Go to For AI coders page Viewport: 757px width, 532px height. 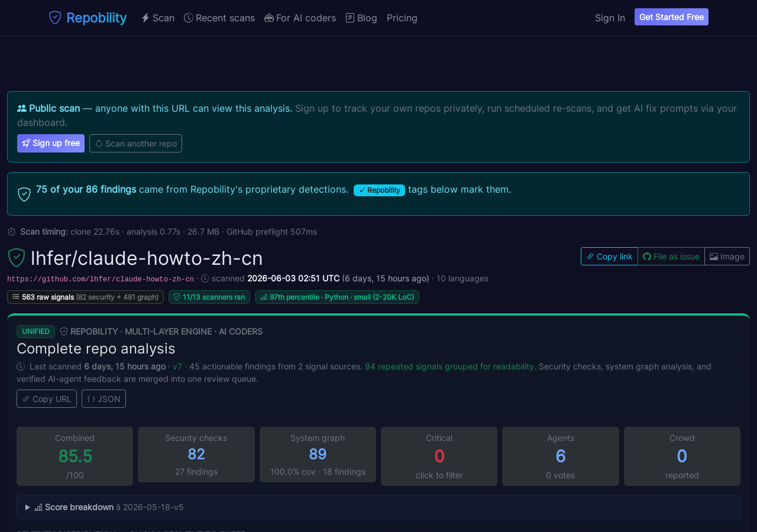[300, 18]
